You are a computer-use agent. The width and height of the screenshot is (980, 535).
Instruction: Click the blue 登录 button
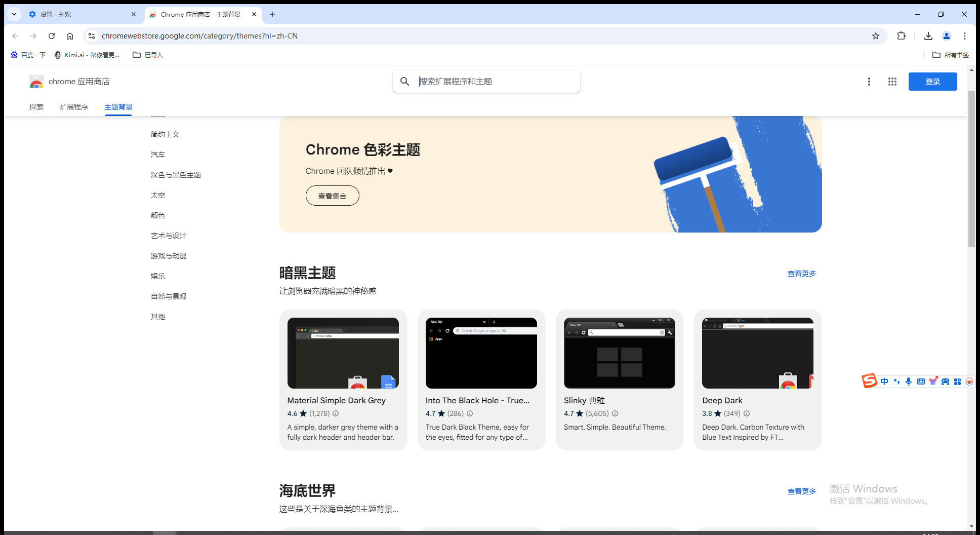[x=932, y=82]
